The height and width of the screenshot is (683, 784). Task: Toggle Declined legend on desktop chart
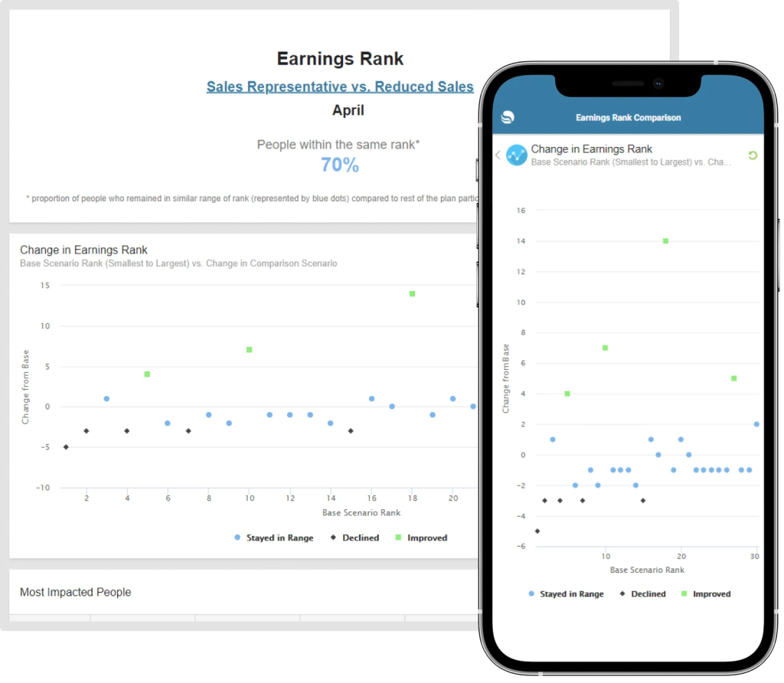point(354,538)
